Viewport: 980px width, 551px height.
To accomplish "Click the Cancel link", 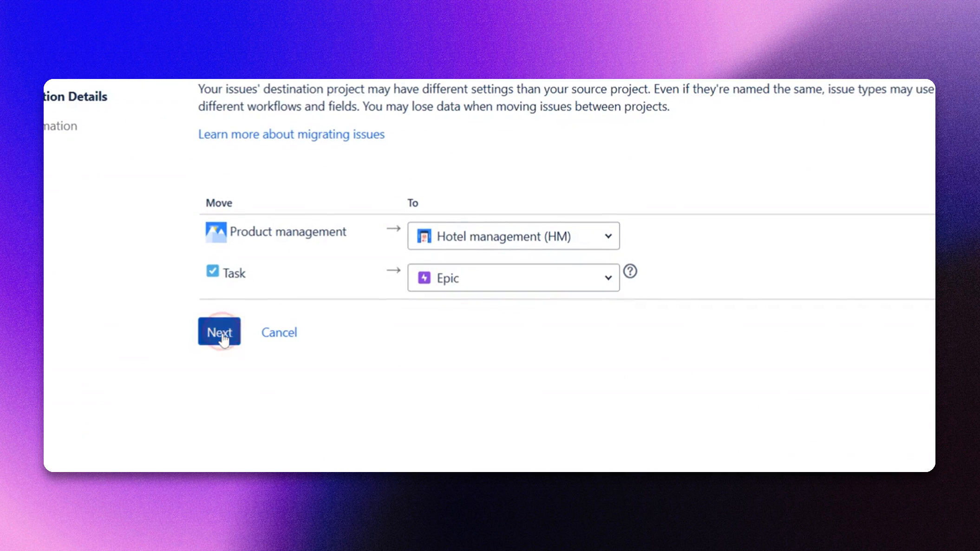I will pyautogui.click(x=279, y=332).
